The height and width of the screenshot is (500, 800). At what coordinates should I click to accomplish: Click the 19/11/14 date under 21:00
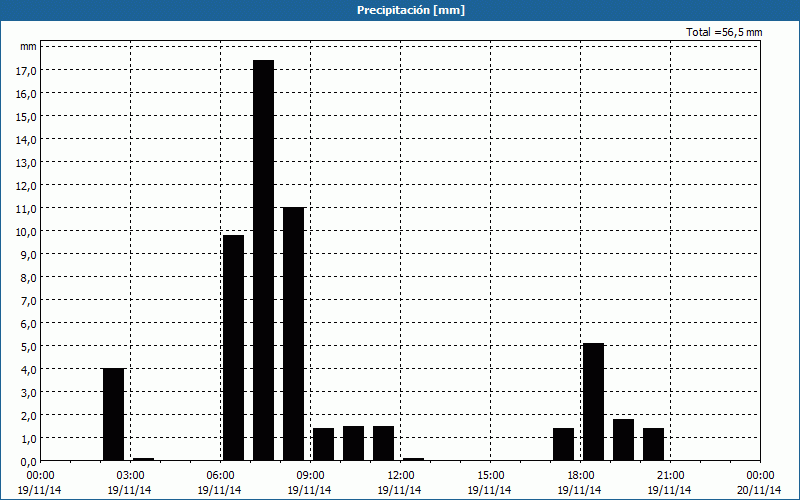[669, 490]
